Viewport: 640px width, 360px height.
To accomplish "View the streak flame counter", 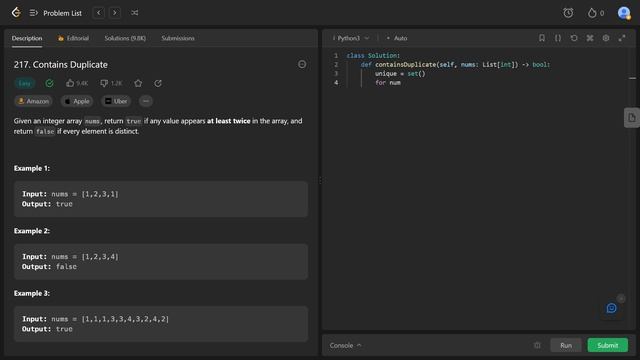I will [x=596, y=13].
